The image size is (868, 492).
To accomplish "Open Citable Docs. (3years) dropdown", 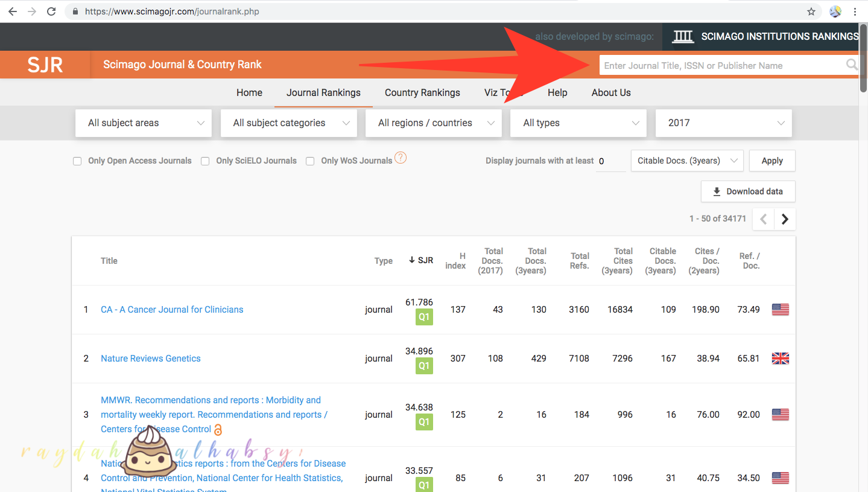I will click(x=687, y=161).
